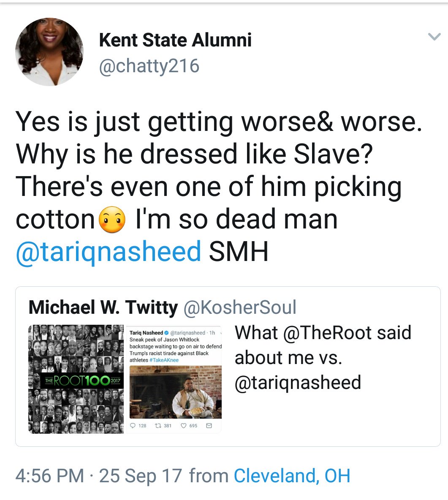
Task: Click the photo of man holding bowl
Action: click(x=176, y=392)
